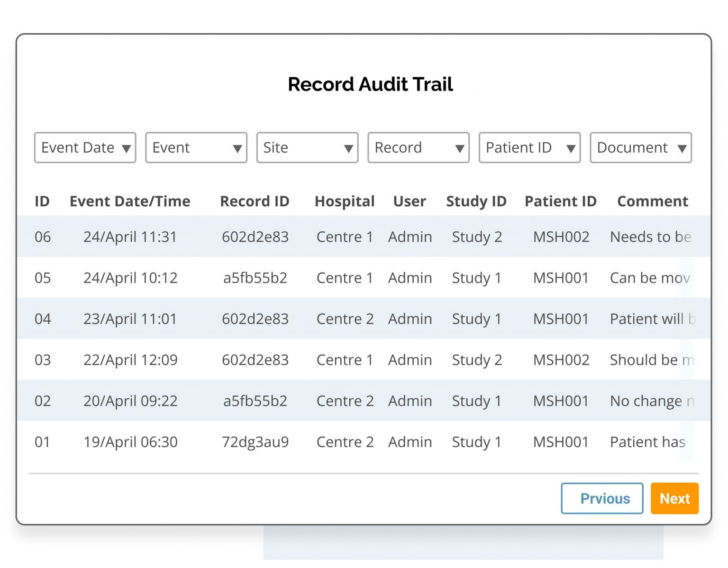
Task: Select row ID 02
Action: (x=364, y=400)
